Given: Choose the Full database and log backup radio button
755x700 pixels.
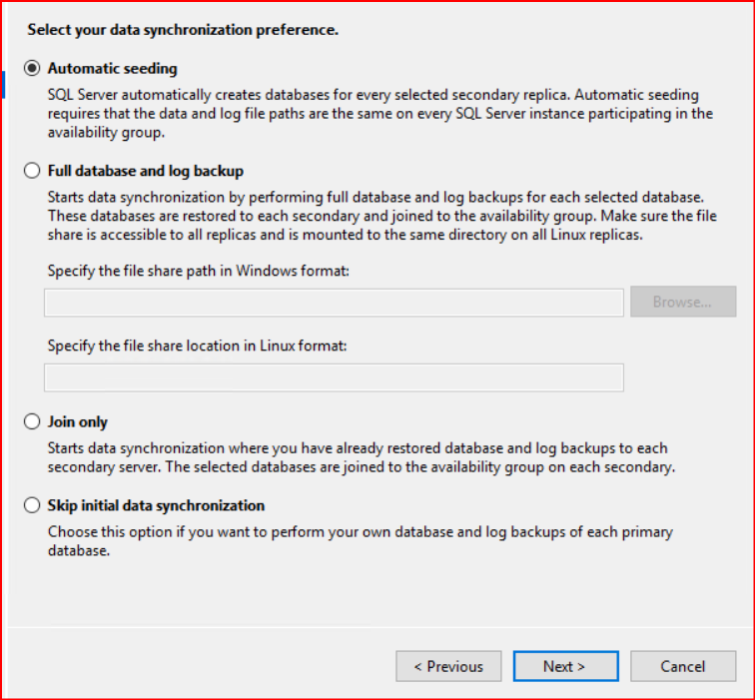Looking at the screenshot, I should [x=33, y=171].
